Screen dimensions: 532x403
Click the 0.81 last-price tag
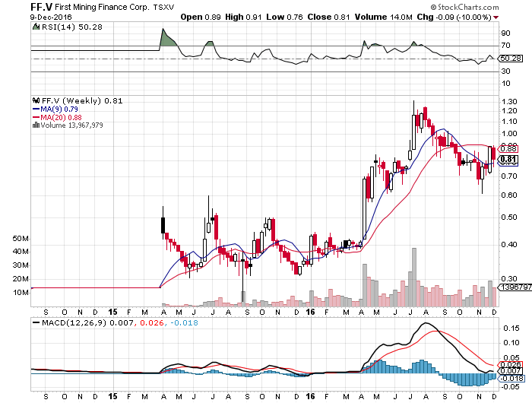(508, 159)
